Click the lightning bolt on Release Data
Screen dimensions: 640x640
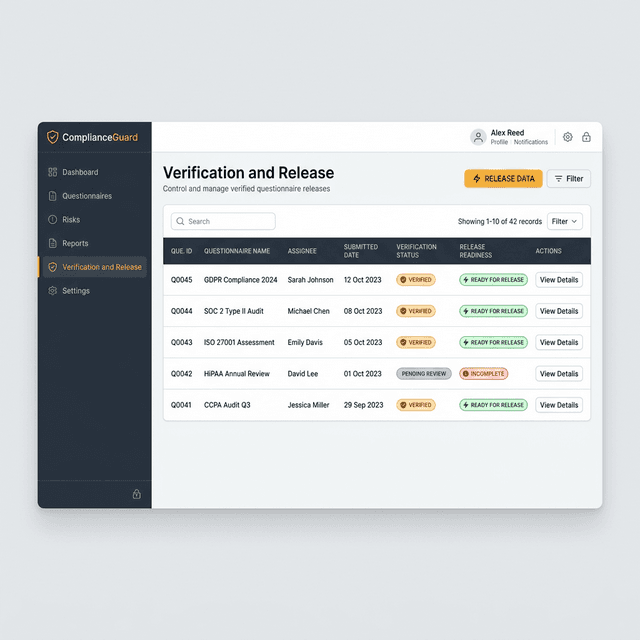coord(476,178)
